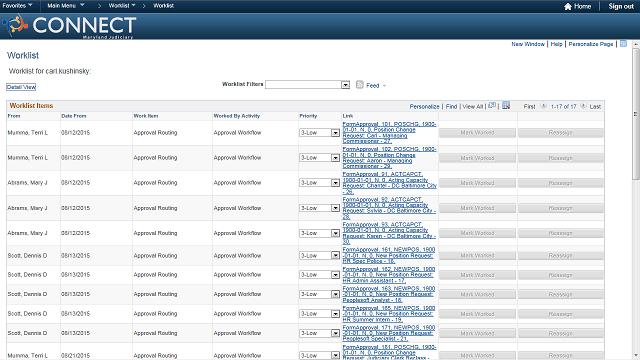Click the page options icon beside Personalize Page
This screenshot has width=640, height=360.
tap(623, 44)
